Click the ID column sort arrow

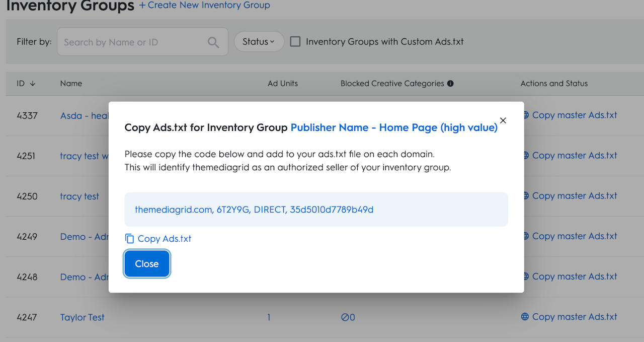[x=33, y=84]
